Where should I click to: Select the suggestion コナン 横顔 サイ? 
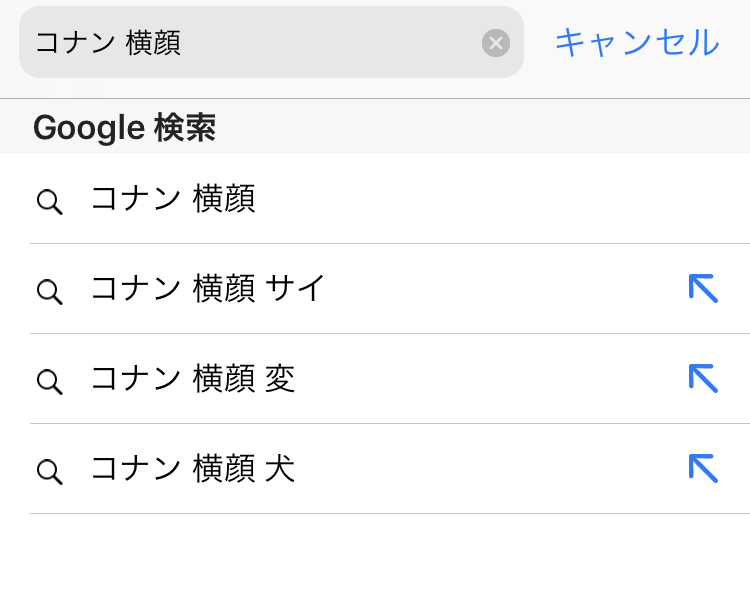click(x=208, y=289)
